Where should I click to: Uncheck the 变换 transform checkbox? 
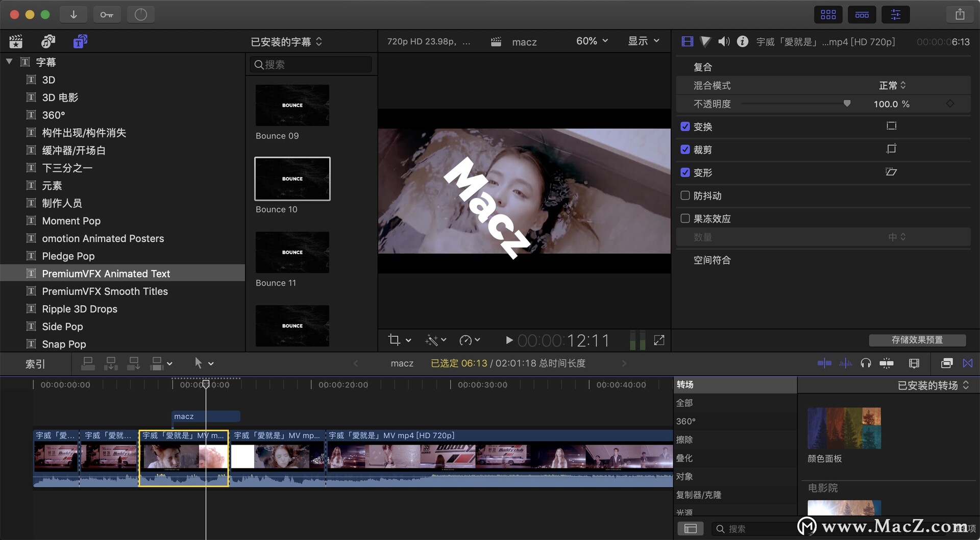point(685,127)
